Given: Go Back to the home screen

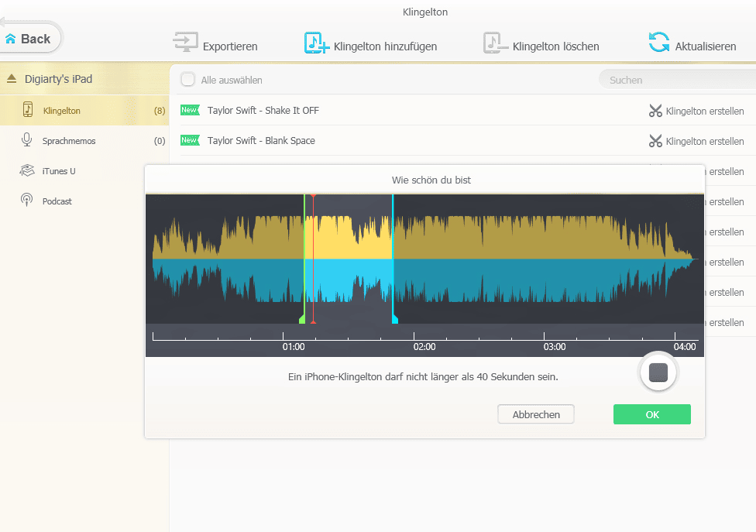Looking at the screenshot, I should [x=28, y=39].
